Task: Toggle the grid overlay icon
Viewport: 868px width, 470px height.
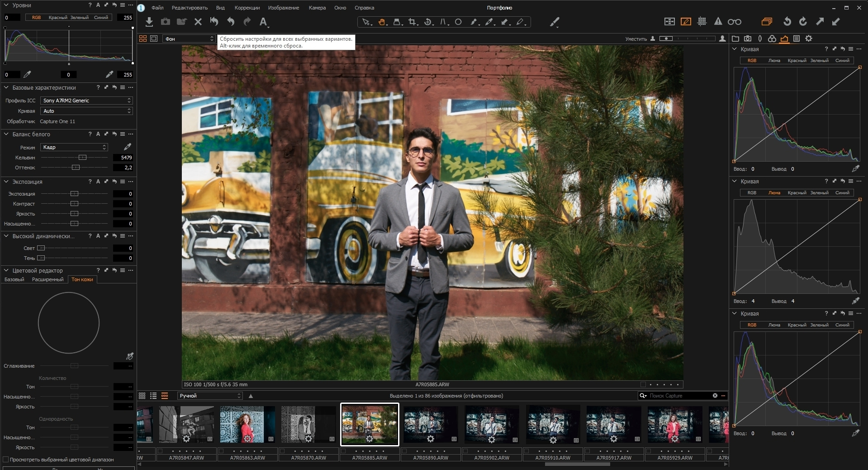Action: 702,21
